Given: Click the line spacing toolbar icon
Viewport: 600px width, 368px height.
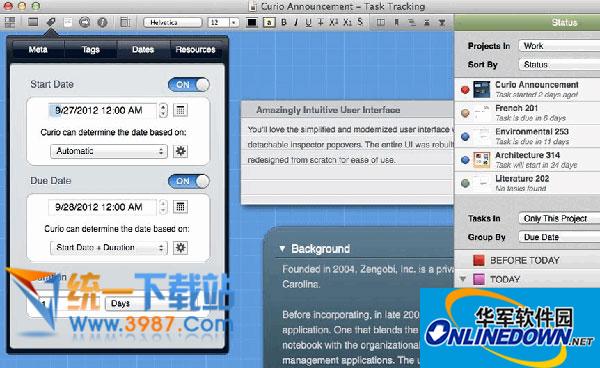Looking at the screenshot, I should point(427,22).
